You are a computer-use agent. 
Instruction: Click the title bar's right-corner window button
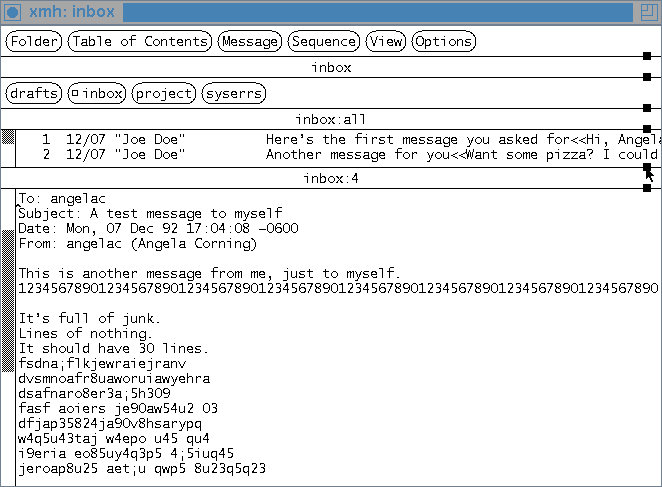pyautogui.click(x=648, y=12)
